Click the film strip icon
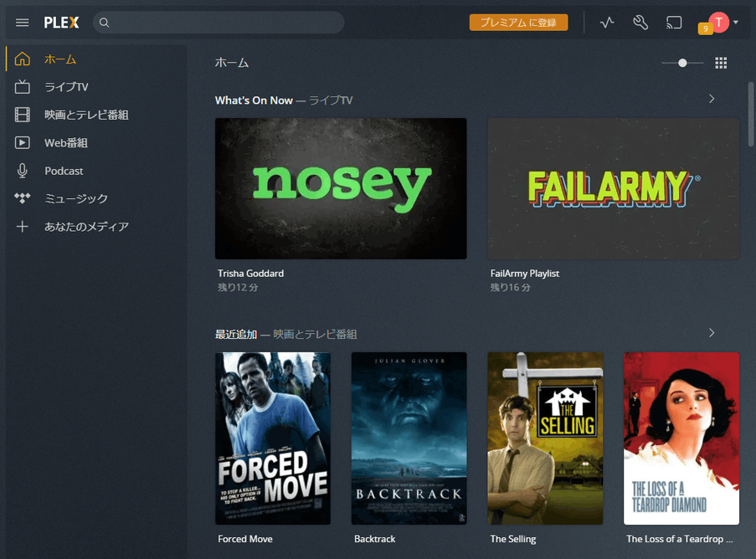This screenshot has height=559, width=756. click(22, 115)
